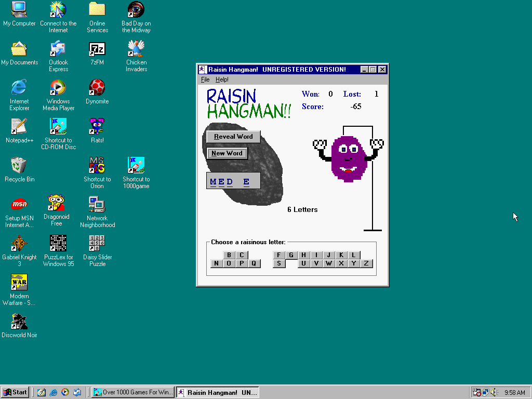Viewport: 532px width, 399px height.
Task: Select the Bad Day on the Midway icon
Action: point(136,10)
